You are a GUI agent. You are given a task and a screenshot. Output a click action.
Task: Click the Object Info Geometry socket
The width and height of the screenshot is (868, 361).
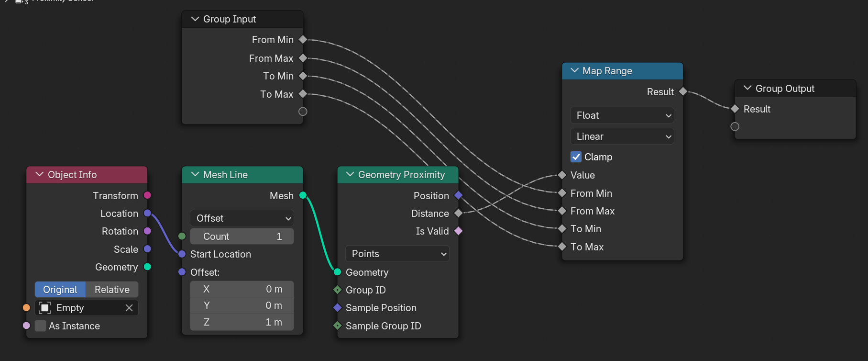147,267
